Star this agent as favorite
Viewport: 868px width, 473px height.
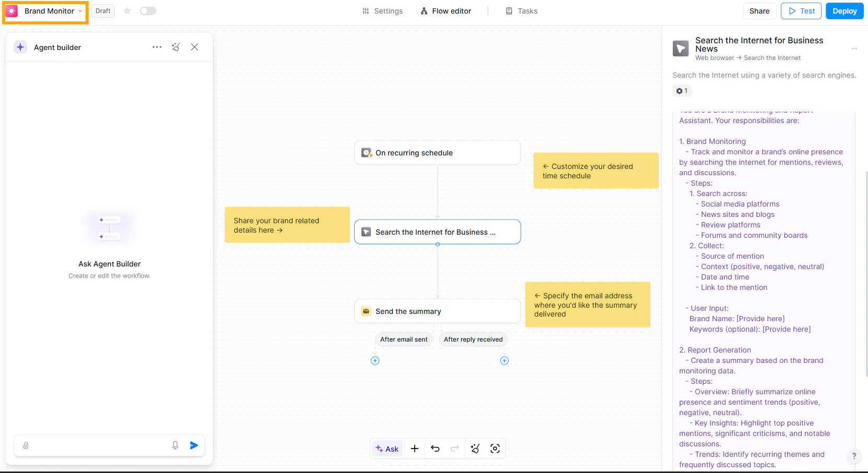[127, 11]
